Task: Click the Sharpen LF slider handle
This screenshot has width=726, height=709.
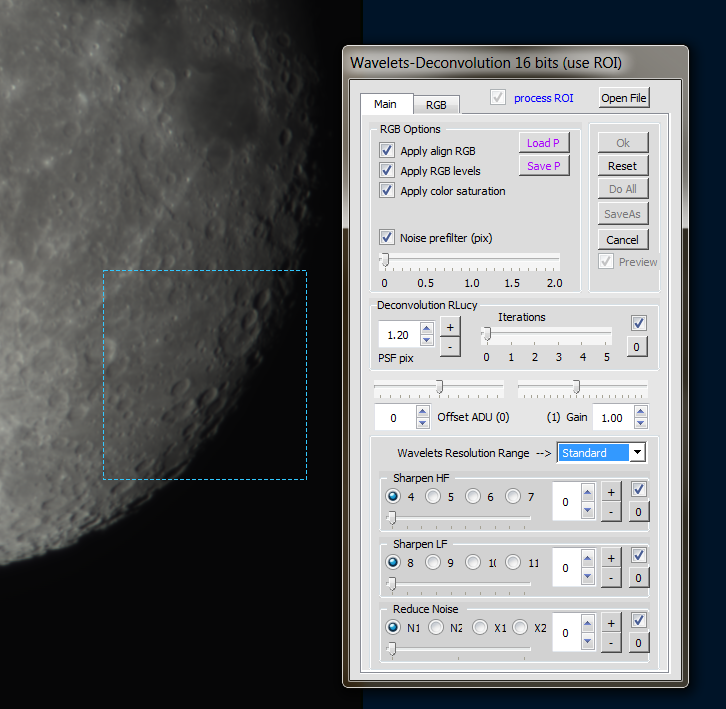Action: tap(392, 584)
